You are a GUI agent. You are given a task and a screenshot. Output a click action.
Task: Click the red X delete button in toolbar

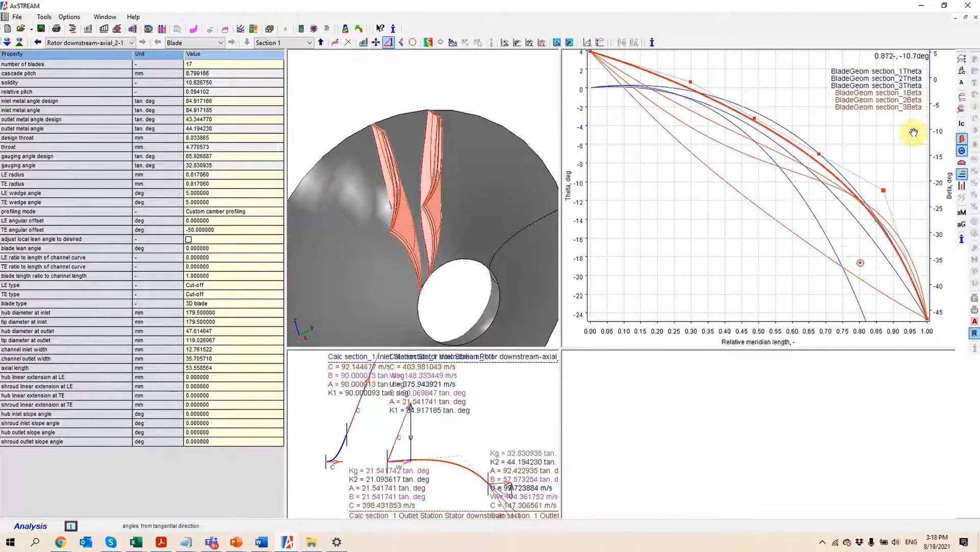[348, 43]
